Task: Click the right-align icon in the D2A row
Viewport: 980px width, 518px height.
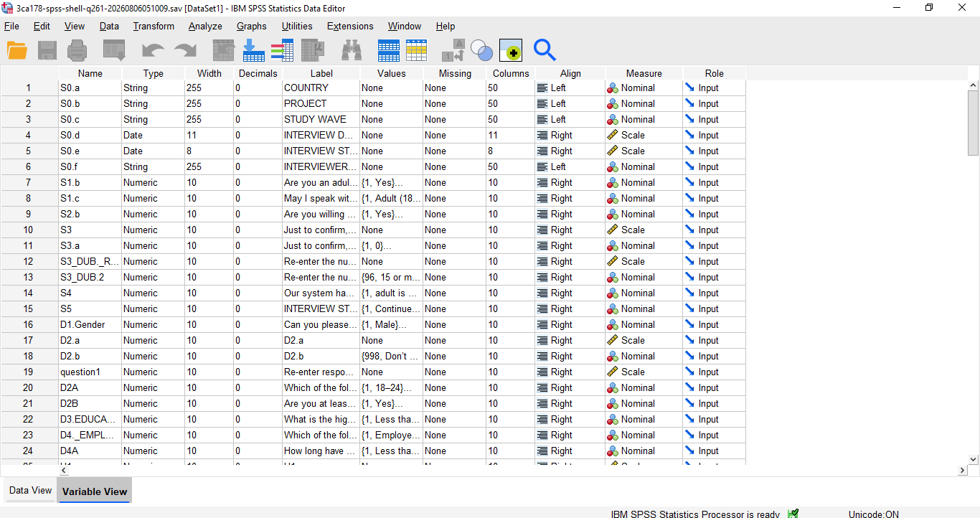Action: 542,387
